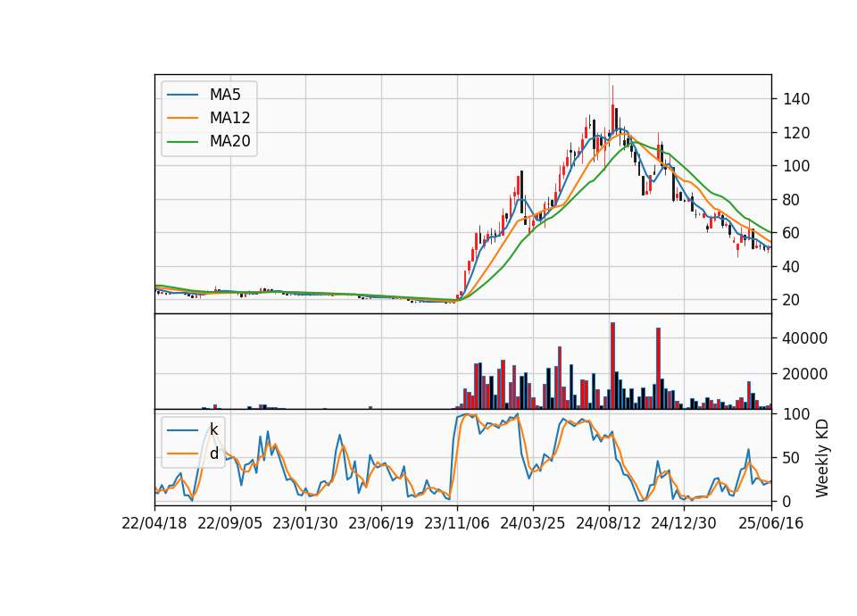Click the 25/06/16 date tick label
The image size is (857, 616).
pos(770,523)
